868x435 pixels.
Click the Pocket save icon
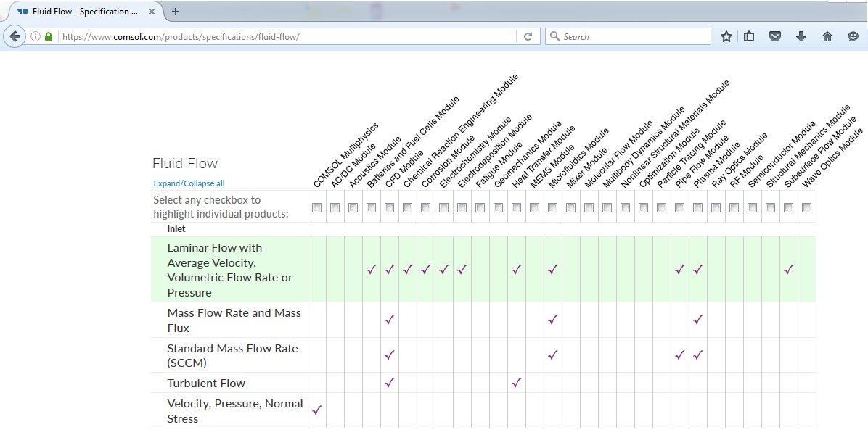tap(775, 36)
